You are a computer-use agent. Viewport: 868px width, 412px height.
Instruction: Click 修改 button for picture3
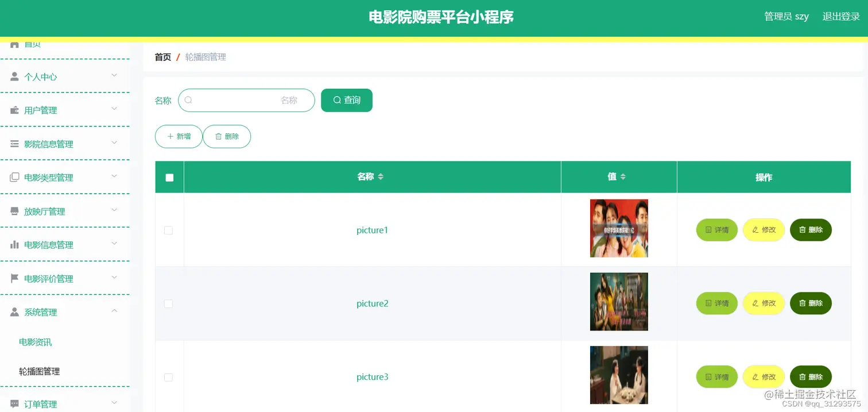tap(764, 377)
